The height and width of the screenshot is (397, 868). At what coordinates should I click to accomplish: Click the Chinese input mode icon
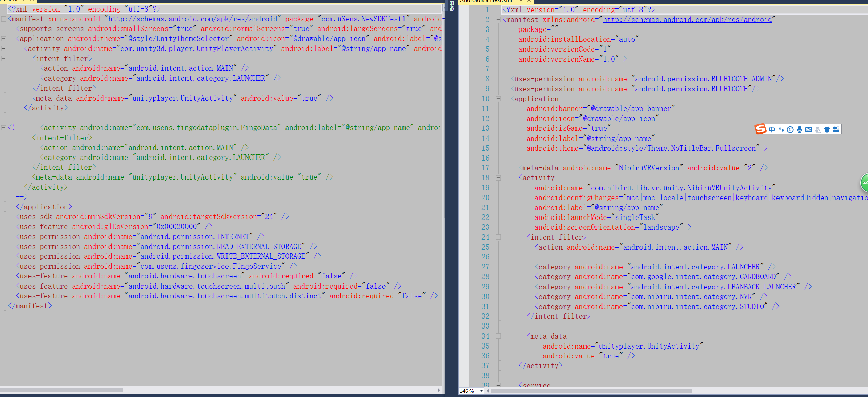point(770,129)
